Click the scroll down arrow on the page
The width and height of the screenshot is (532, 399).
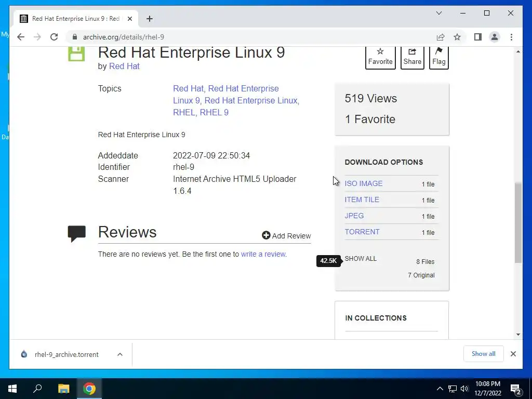(518, 335)
